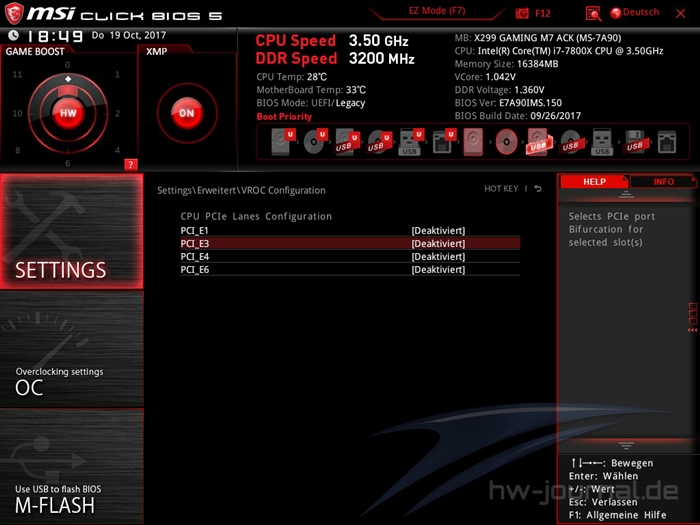The width and height of the screenshot is (700, 525).
Task: Open the M-FLASH BIOS flashing section
Action: [x=72, y=467]
